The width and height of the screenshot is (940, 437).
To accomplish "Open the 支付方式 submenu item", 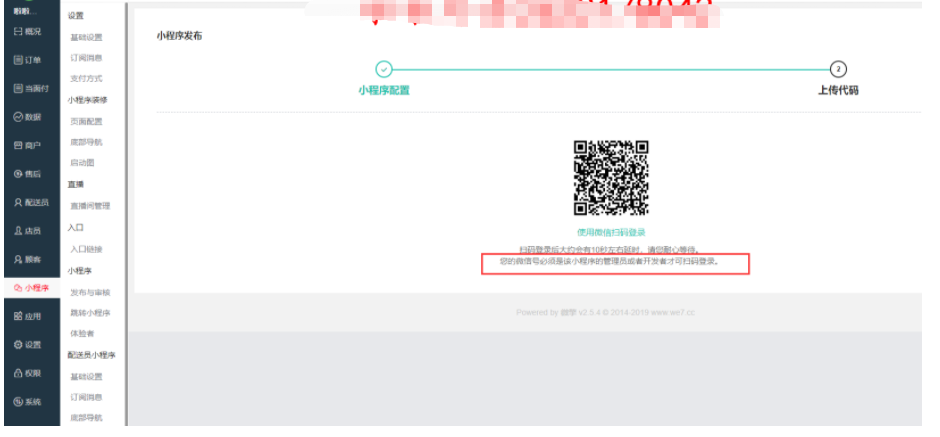I will click(x=86, y=79).
